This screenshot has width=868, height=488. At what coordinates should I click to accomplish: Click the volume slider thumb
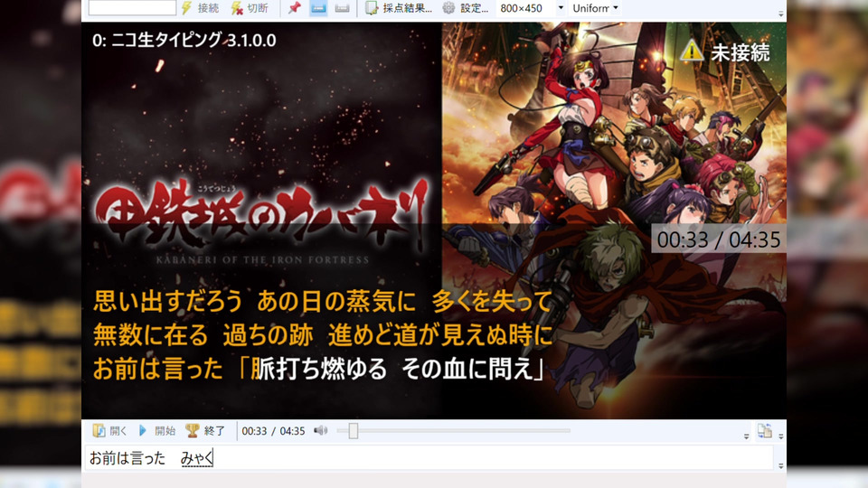tap(354, 430)
